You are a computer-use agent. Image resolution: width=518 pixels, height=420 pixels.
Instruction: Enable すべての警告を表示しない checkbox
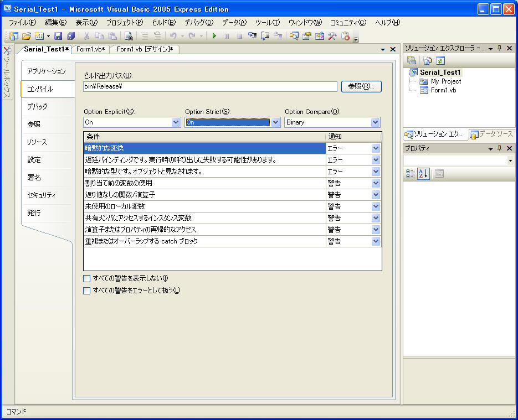click(87, 278)
